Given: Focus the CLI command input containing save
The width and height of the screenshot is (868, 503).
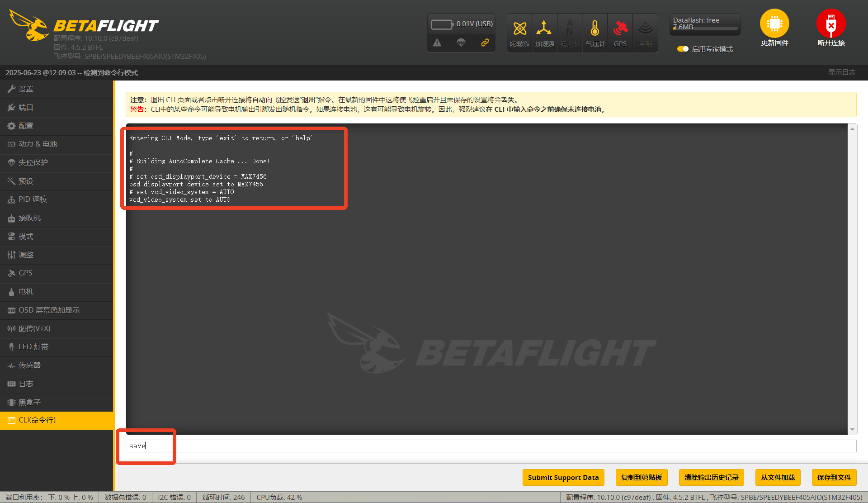Looking at the screenshot, I should pos(491,446).
